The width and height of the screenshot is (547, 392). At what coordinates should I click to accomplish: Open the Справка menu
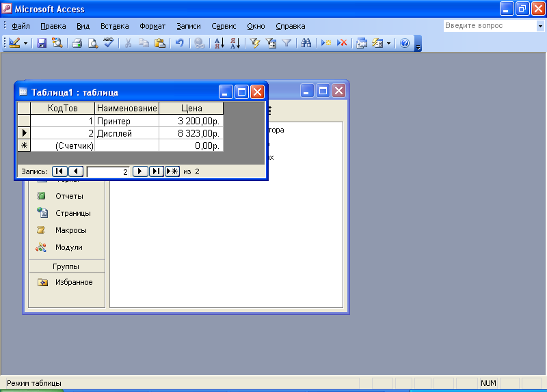click(x=290, y=26)
